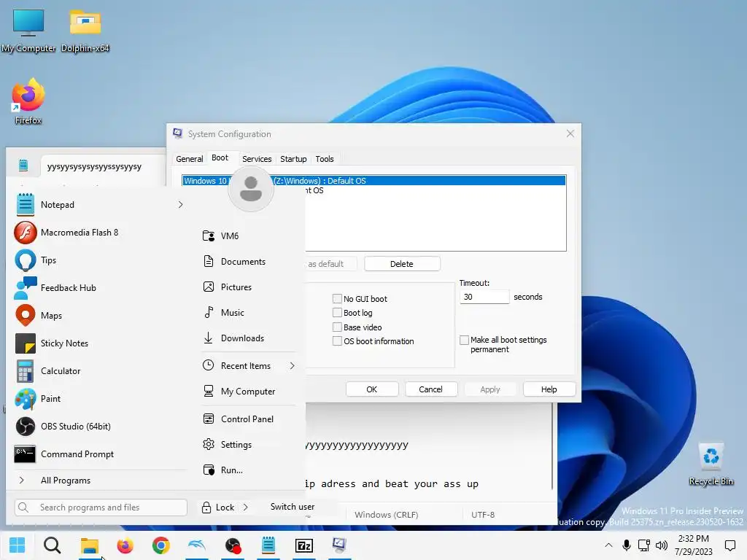Open the yysyysysysysyyssysyysy Notepad tab
The image size is (747, 560).
click(94, 167)
